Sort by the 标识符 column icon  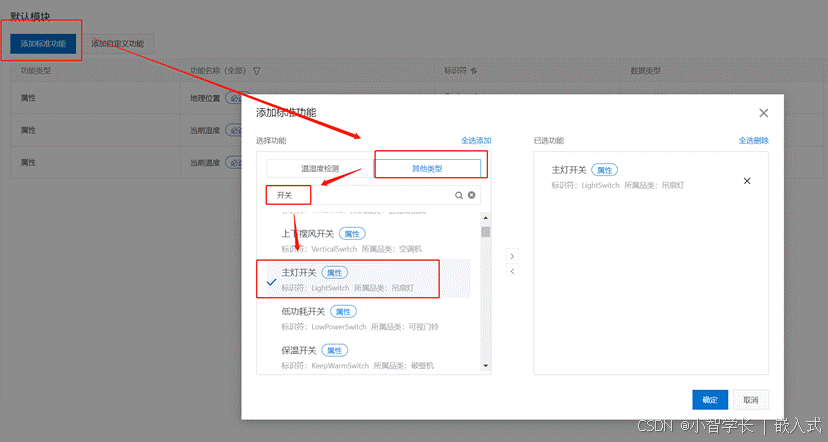(x=474, y=71)
